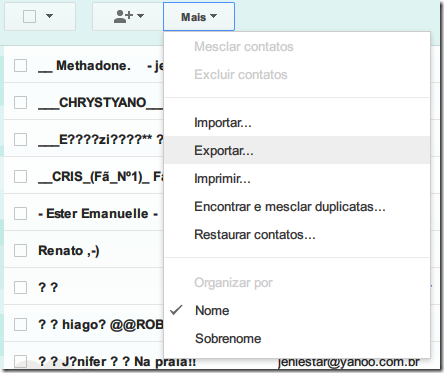444x373 pixels.
Task: Select Imprimir... menu entry
Action: 297,179
